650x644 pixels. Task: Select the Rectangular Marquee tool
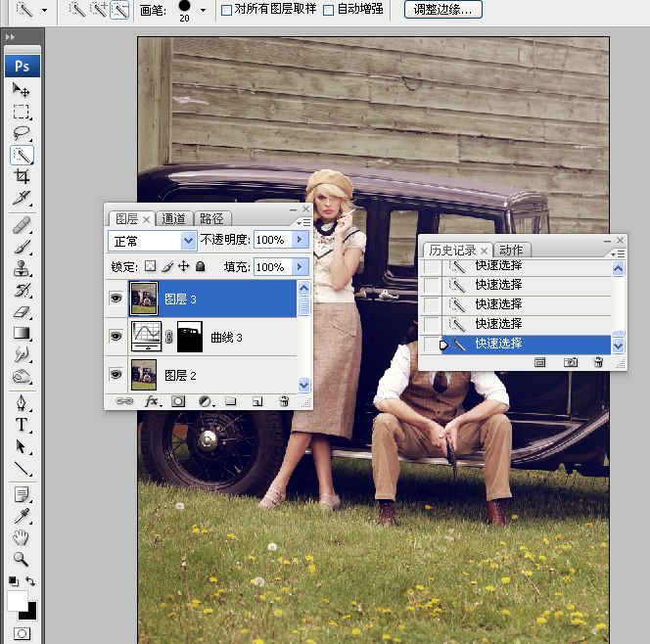22,112
